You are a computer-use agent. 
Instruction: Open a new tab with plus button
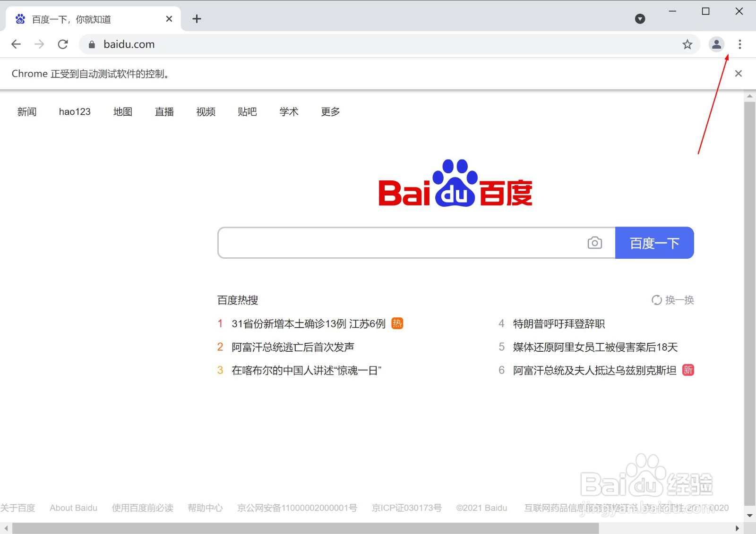[x=197, y=19]
